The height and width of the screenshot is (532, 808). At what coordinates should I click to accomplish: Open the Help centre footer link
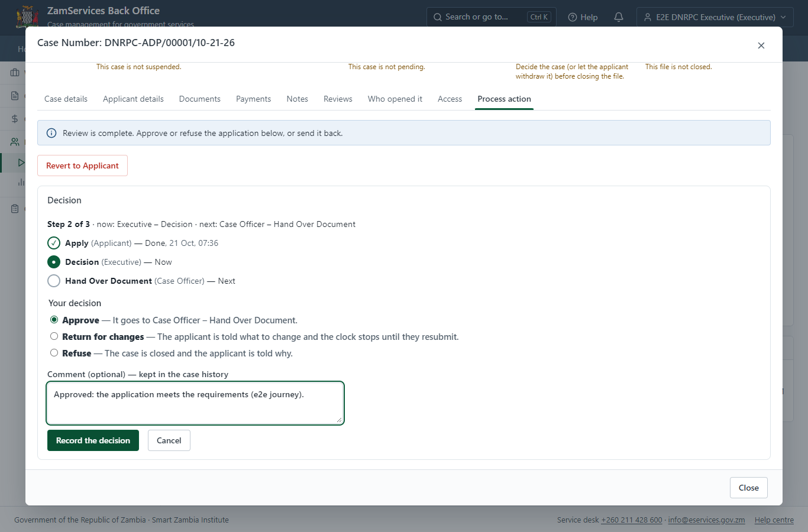coord(774,520)
